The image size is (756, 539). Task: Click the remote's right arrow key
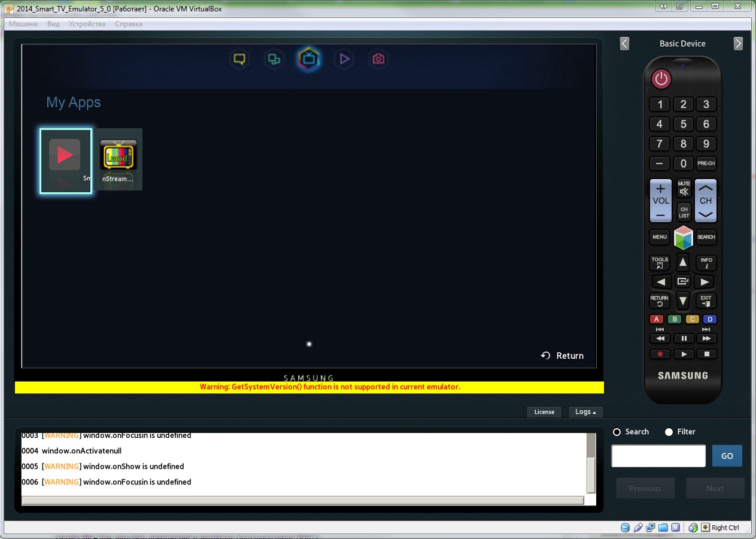click(x=705, y=281)
